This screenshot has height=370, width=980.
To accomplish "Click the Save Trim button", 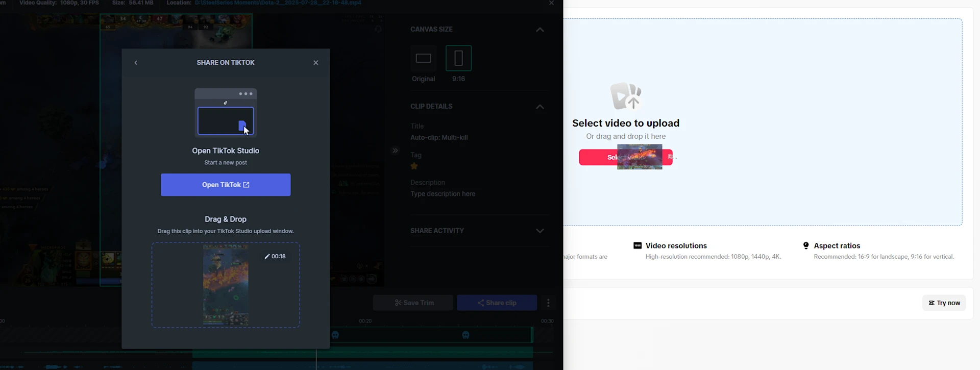I will pos(413,303).
